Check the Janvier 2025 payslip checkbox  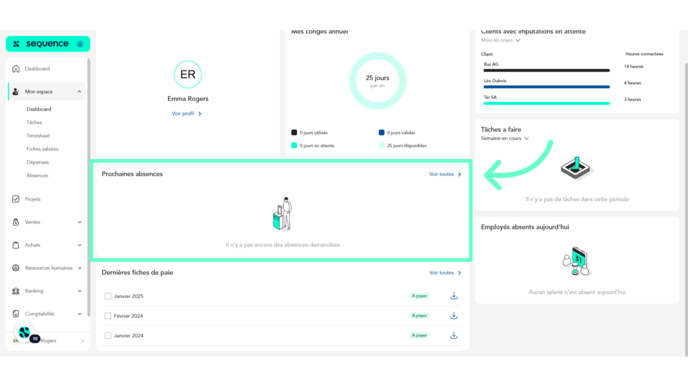108,296
